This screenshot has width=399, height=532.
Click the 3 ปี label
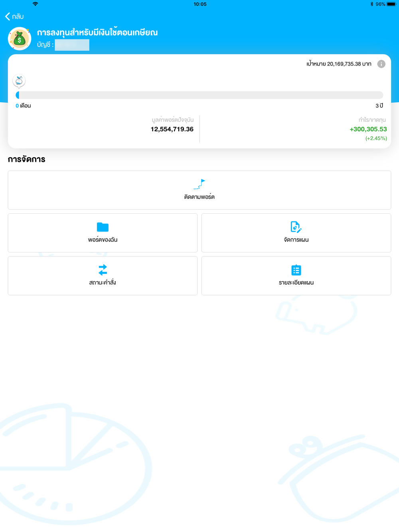(379, 106)
